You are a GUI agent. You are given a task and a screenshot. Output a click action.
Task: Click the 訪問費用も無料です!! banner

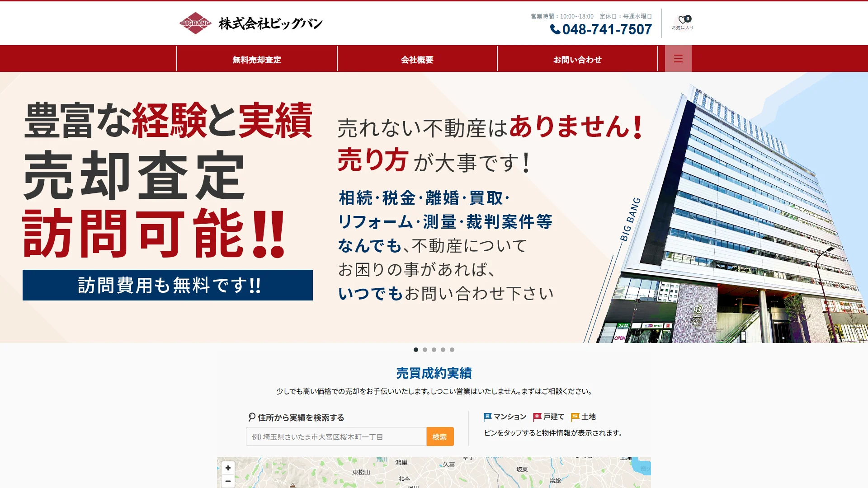(168, 285)
